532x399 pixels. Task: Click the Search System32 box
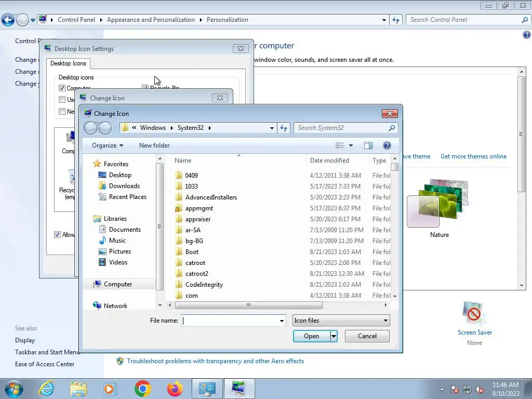[x=342, y=128]
